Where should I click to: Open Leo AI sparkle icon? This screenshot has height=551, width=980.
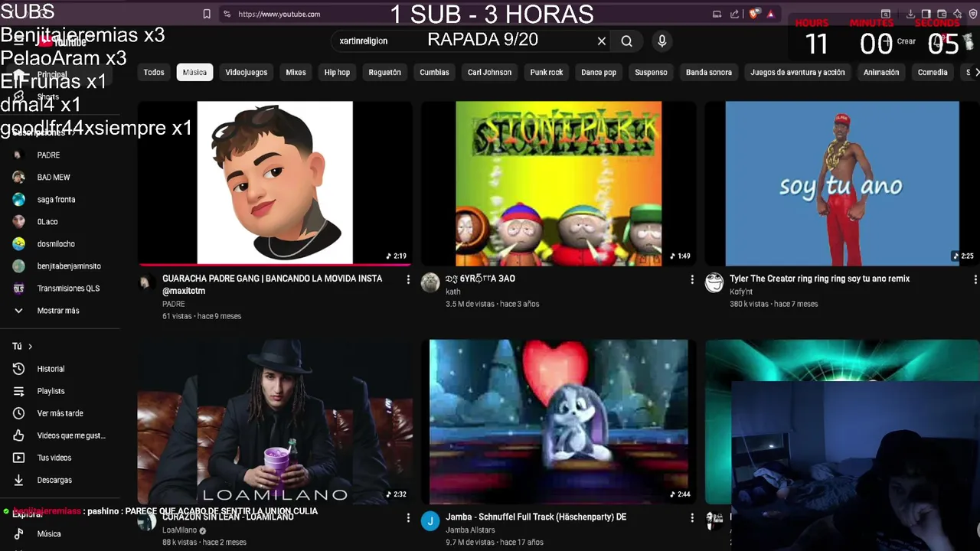click(x=957, y=14)
